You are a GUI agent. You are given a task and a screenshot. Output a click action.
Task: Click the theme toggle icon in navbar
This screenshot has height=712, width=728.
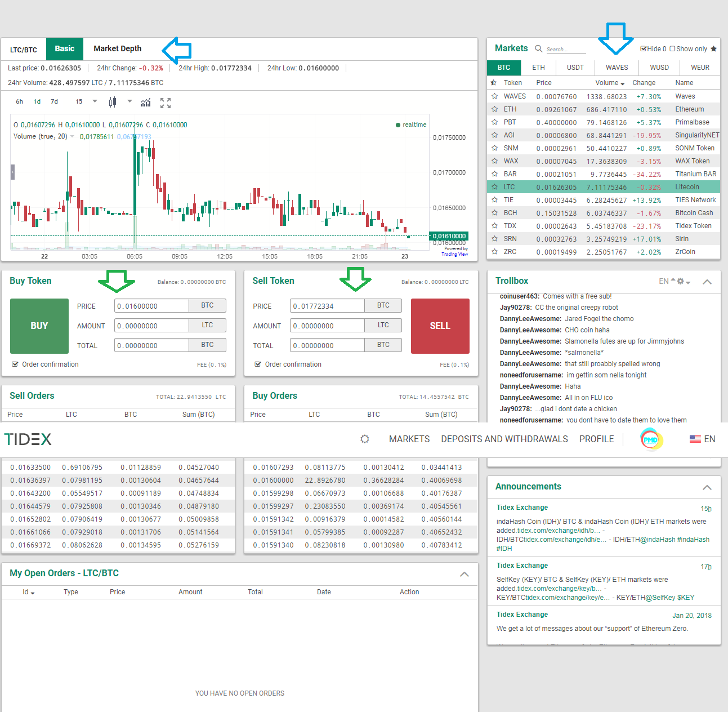pyautogui.click(x=365, y=439)
